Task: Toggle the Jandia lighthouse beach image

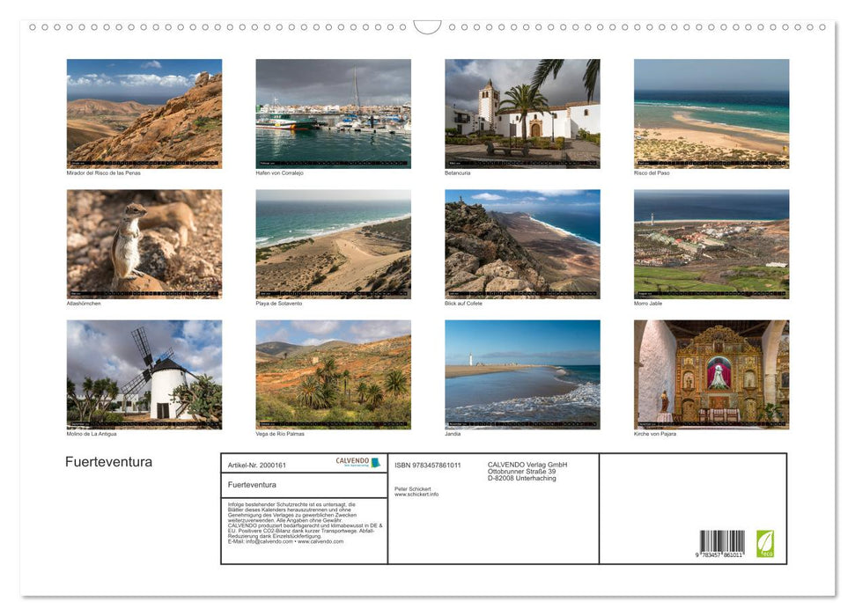Action: (522, 373)
